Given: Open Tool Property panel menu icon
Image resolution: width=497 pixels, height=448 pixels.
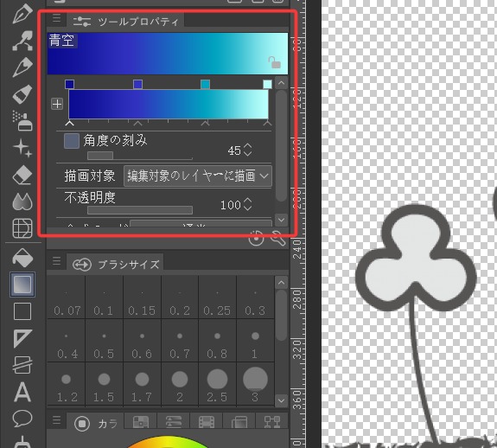Looking at the screenshot, I should pyautogui.click(x=56, y=18).
